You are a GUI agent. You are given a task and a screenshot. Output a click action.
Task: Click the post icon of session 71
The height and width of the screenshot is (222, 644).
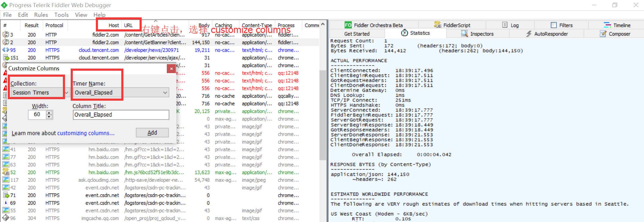(6, 195)
